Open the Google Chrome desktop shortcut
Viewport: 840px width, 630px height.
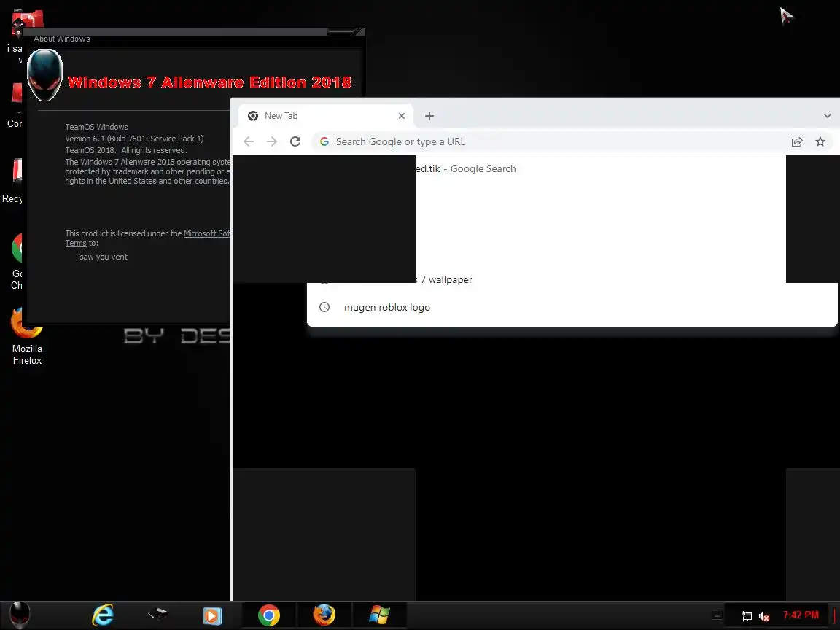[17, 262]
